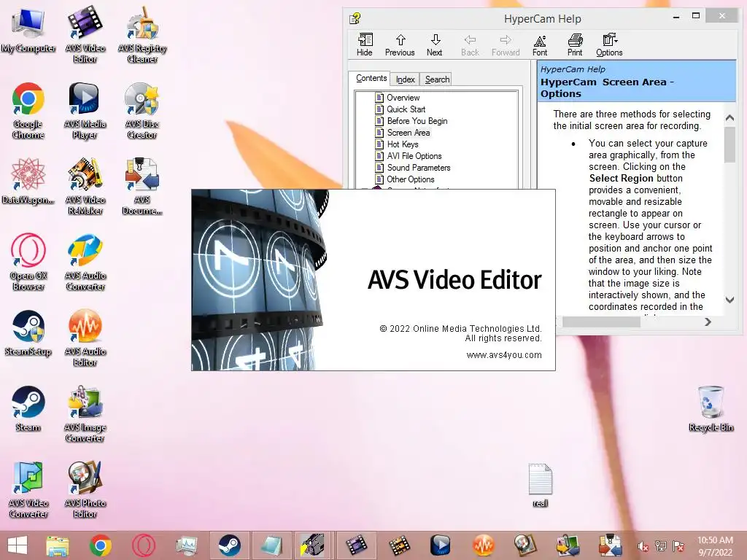Go to Previous topic in HyperCam Help
The width and height of the screenshot is (747, 560).
point(400,45)
